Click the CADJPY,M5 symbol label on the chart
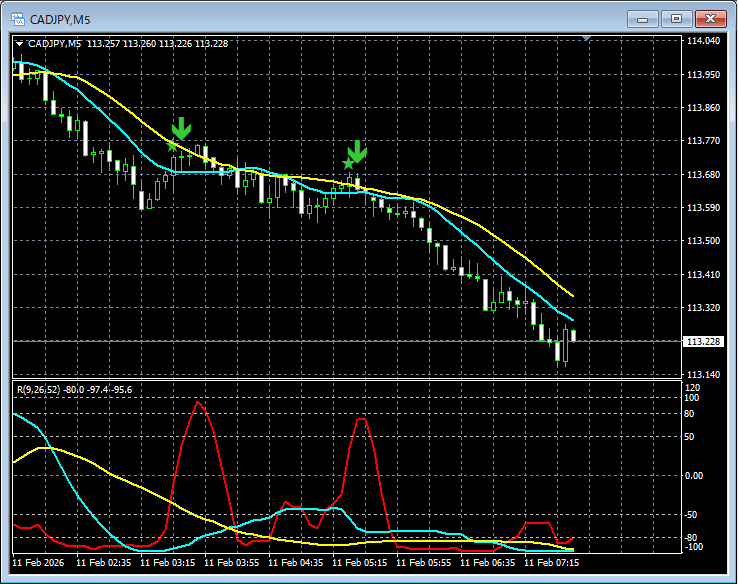The image size is (739, 584). click(x=55, y=43)
